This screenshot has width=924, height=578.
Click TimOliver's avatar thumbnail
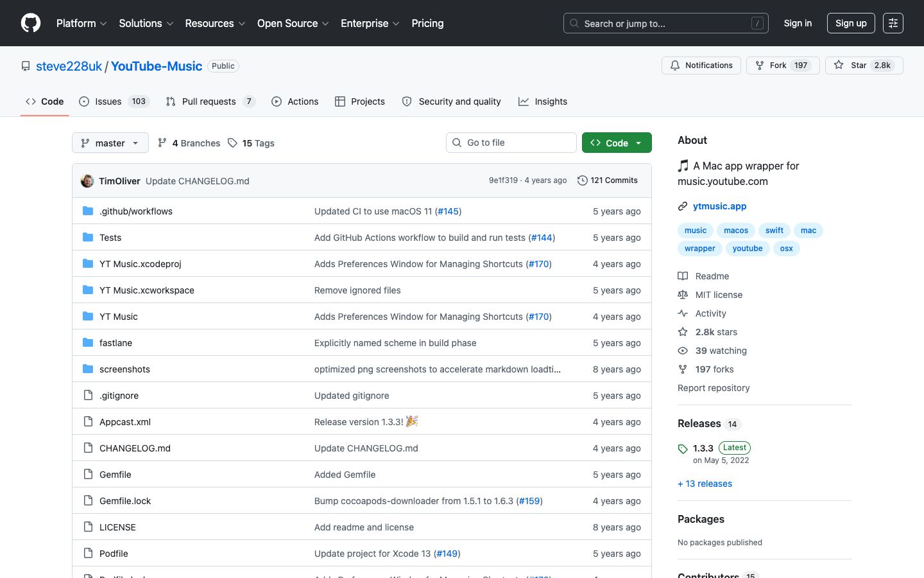tap(87, 181)
